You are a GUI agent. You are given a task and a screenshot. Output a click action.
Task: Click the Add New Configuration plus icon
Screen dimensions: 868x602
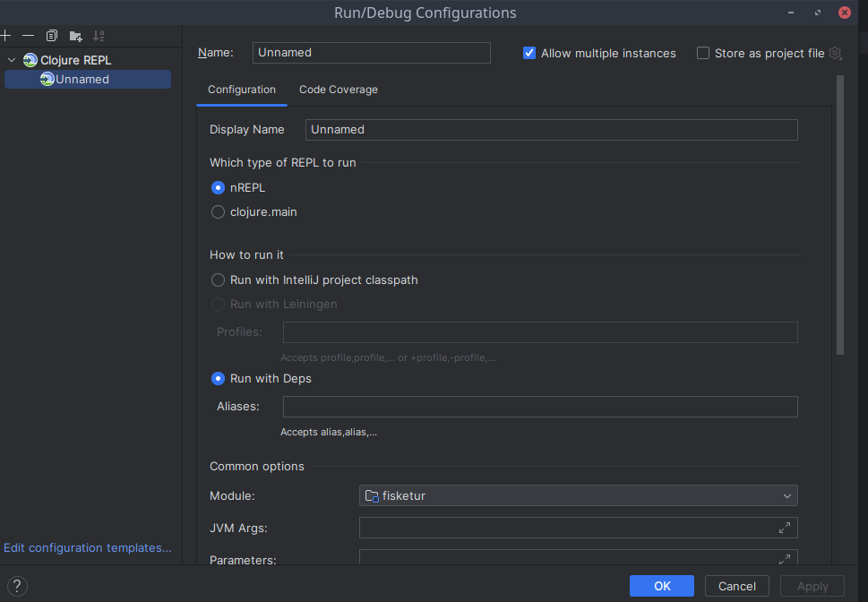point(5,36)
